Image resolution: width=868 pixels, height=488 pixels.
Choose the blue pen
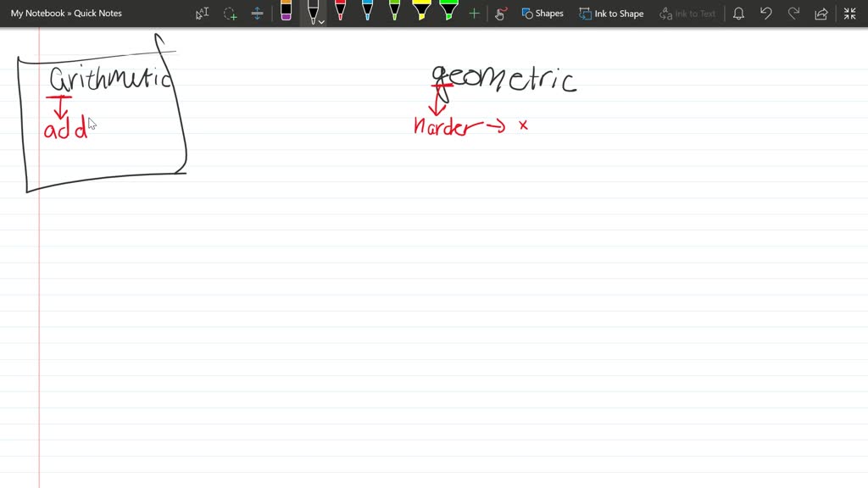[x=367, y=12]
